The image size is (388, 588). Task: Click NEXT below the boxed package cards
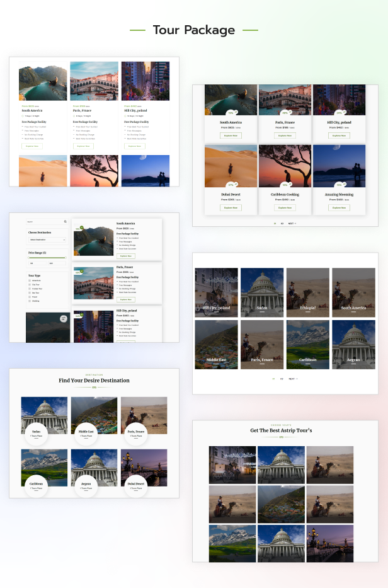pos(292,223)
